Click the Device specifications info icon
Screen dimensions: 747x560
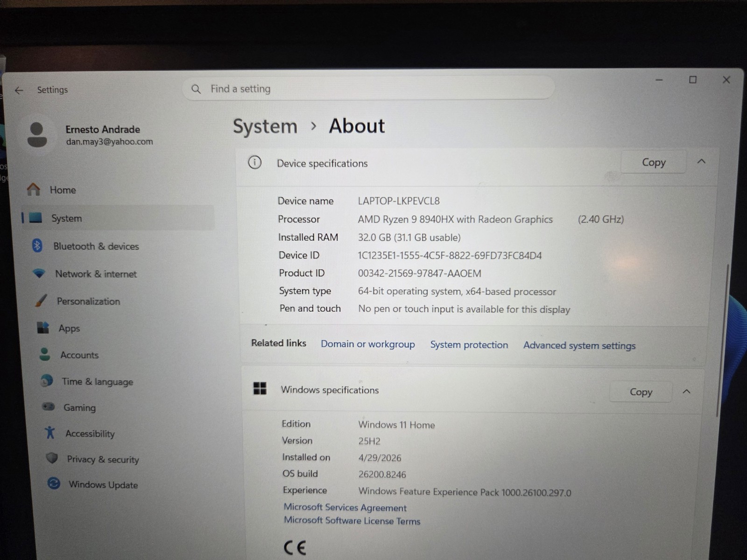[x=254, y=162]
